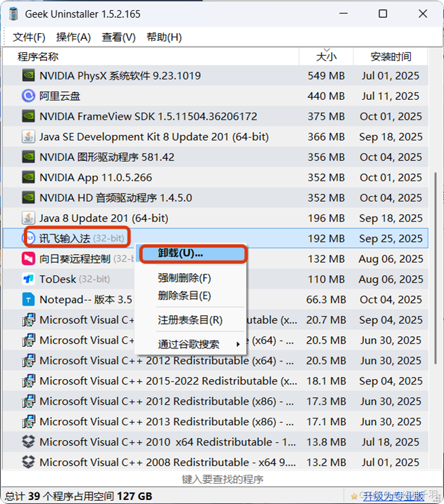Sort by the 大小 column header
Viewport: 444px width, 504px height.
click(x=326, y=56)
